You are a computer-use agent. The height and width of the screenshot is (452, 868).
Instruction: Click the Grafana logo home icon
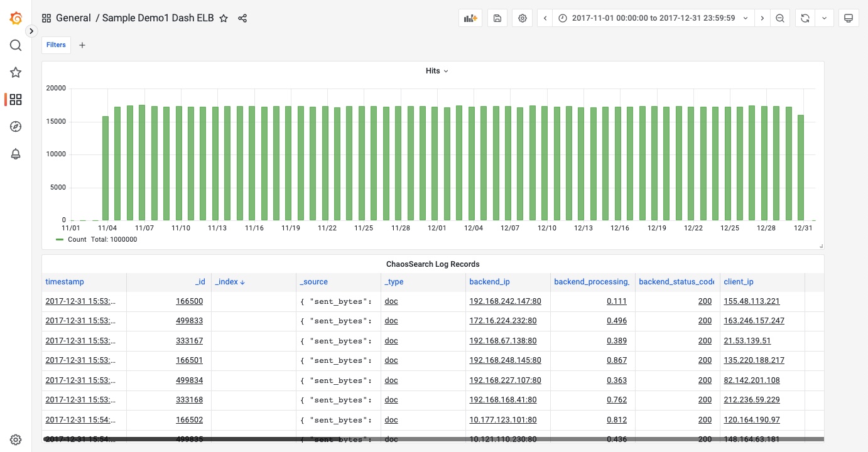click(x=16, y=18)
